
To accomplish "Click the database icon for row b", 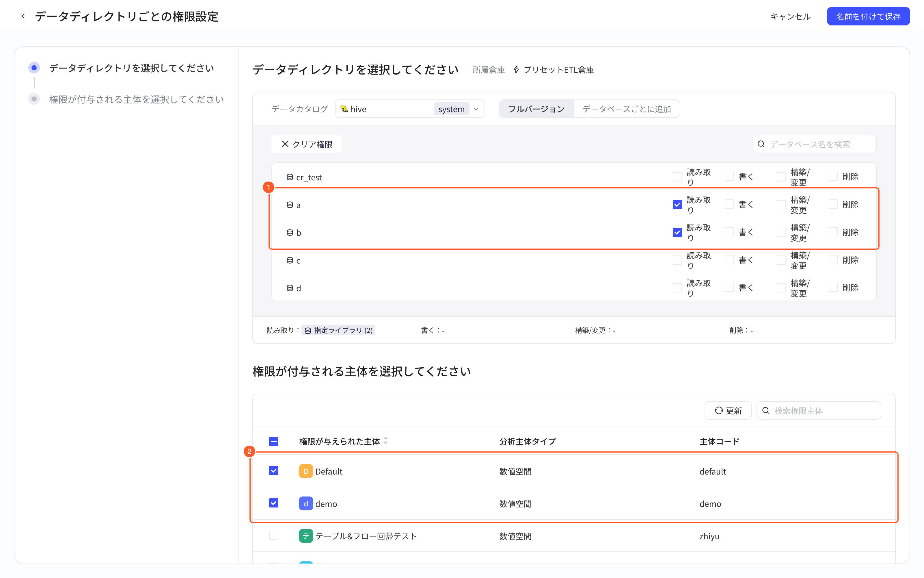I will click(x=290, y=232).
